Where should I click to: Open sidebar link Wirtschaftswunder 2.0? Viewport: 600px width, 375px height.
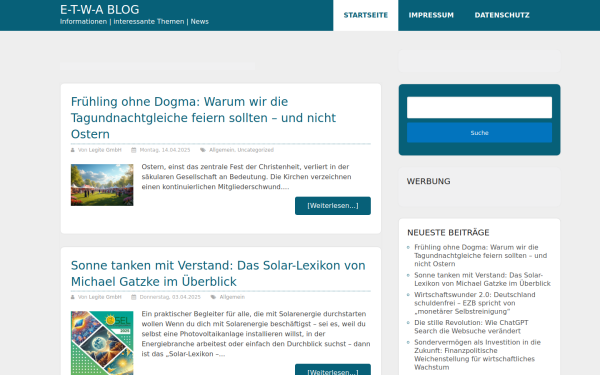(474, 303)
